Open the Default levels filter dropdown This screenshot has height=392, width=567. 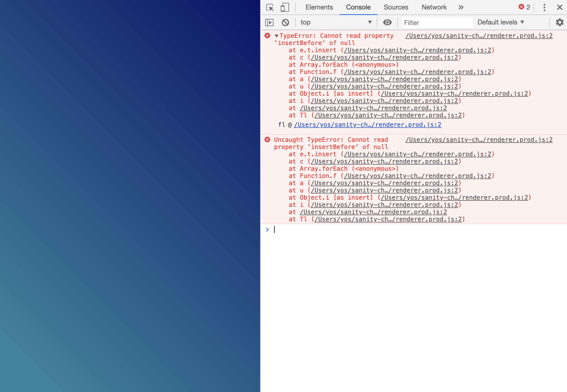tap(500, 22)
